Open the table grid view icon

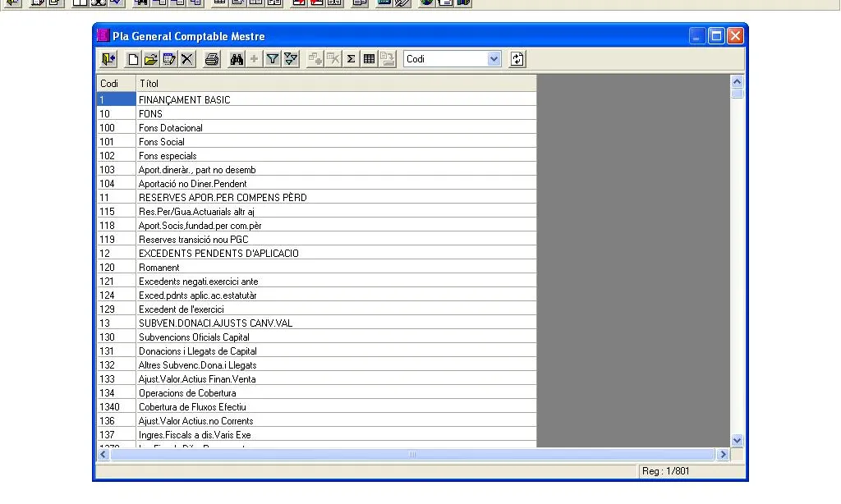(x=369, y=59)
